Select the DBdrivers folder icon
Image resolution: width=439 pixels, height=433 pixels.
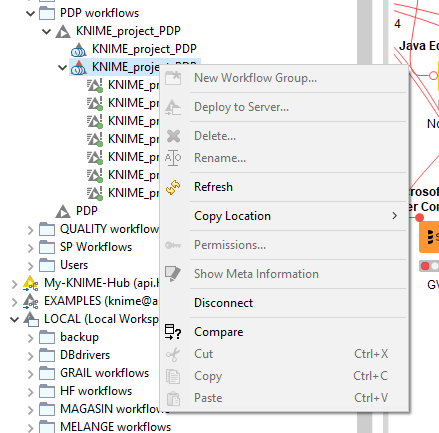pyautogui.click(x=47, y=355)
